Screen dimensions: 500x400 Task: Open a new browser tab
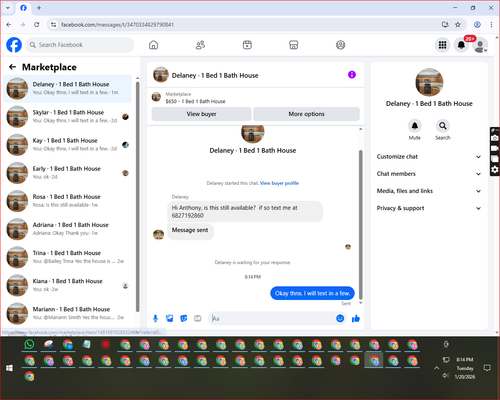coord(39,8)
